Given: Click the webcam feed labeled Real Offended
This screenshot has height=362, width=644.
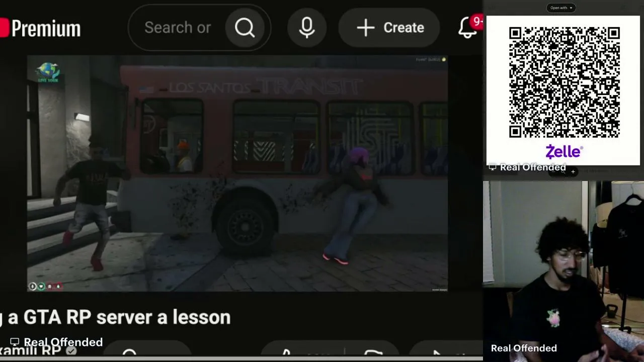Looking at the screenshot, I should (563, 271).
